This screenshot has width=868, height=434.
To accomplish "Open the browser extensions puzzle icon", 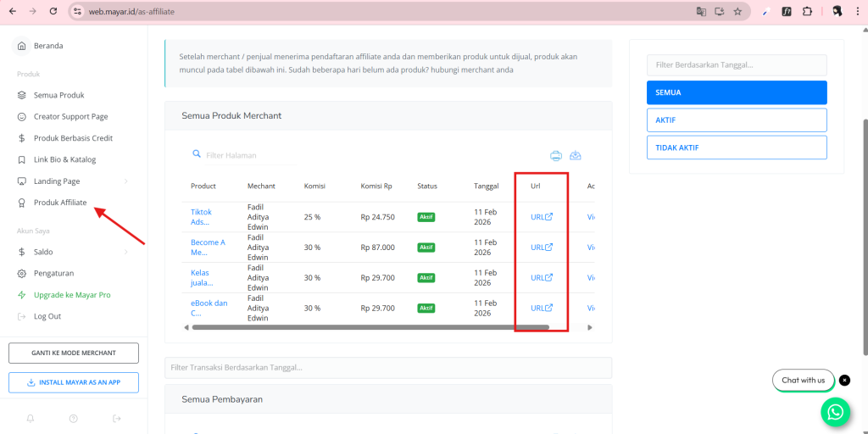I will pyautogui.click(x=807, y=12).
